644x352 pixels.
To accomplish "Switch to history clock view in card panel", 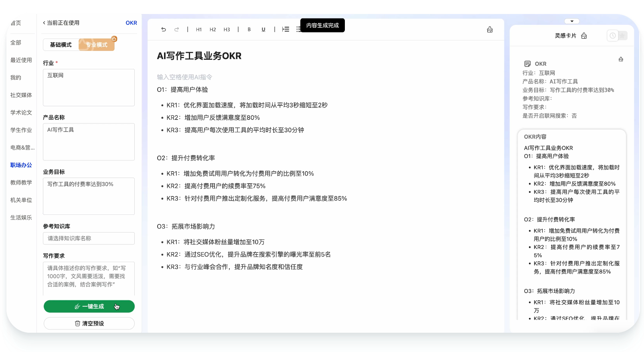I will pos(613,36).
